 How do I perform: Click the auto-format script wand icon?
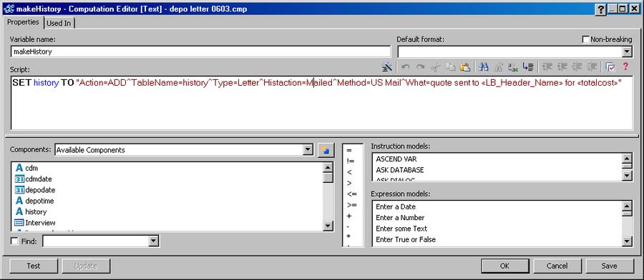click(x=386, y=67)
